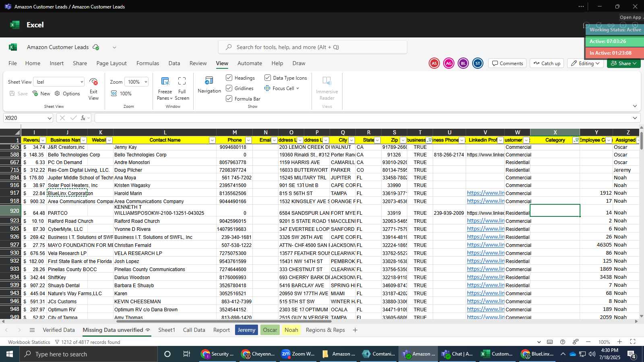Image resolution: width=644 pixels, height=362 pixels.
Task: Switch to Regions & Reps sheet tab
Action: tap(325, 330)
